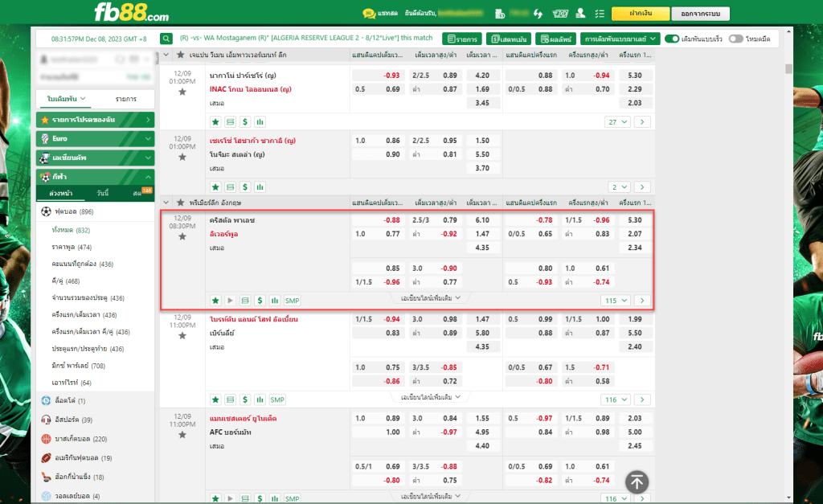Click the ฝากเงิน deposit button
Viewport: 823px width, 504px height.
tap(641, 13)
